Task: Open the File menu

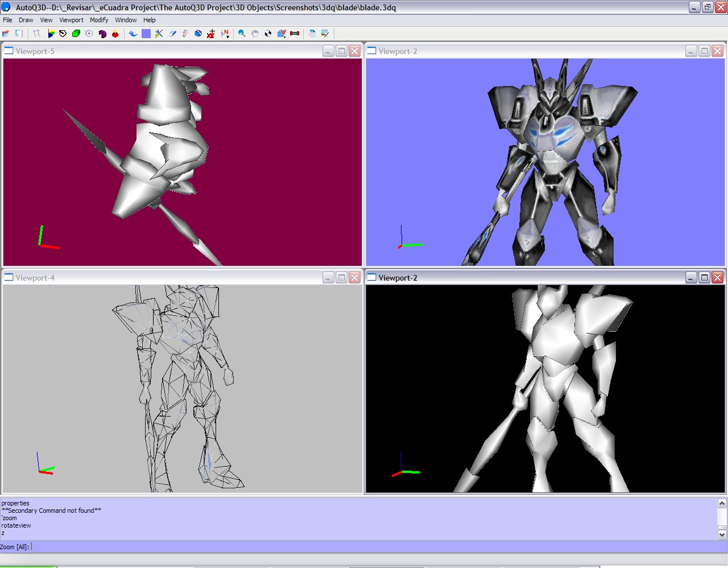Action: [x=7, y=20]
